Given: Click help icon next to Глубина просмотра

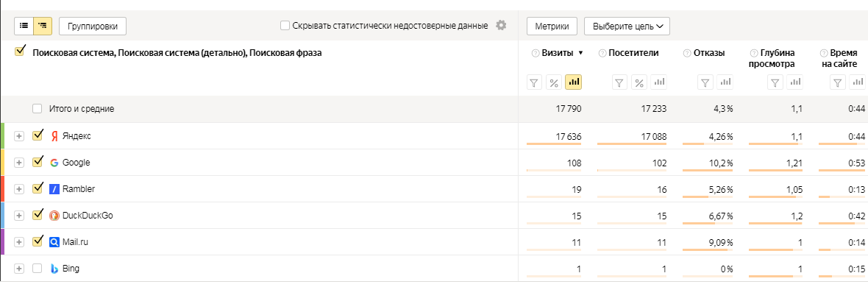Looking at the screenshot, I should (x=753, y=53).
